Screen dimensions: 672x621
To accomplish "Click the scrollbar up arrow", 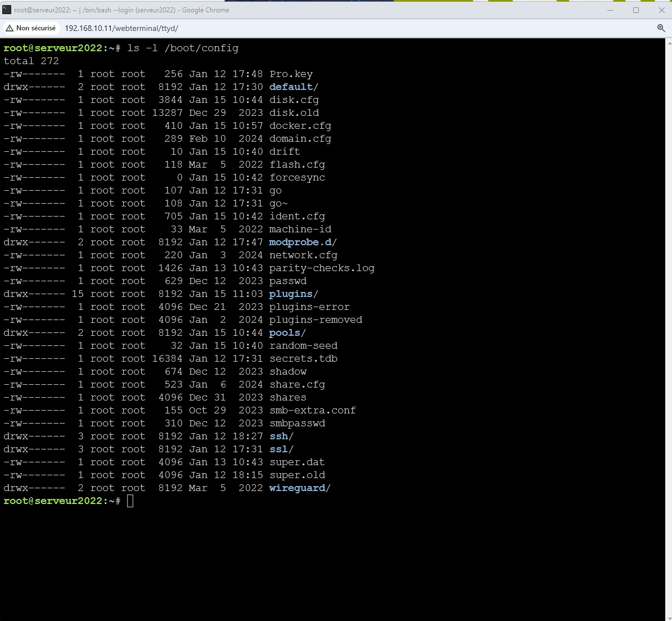I will [669, 43].
